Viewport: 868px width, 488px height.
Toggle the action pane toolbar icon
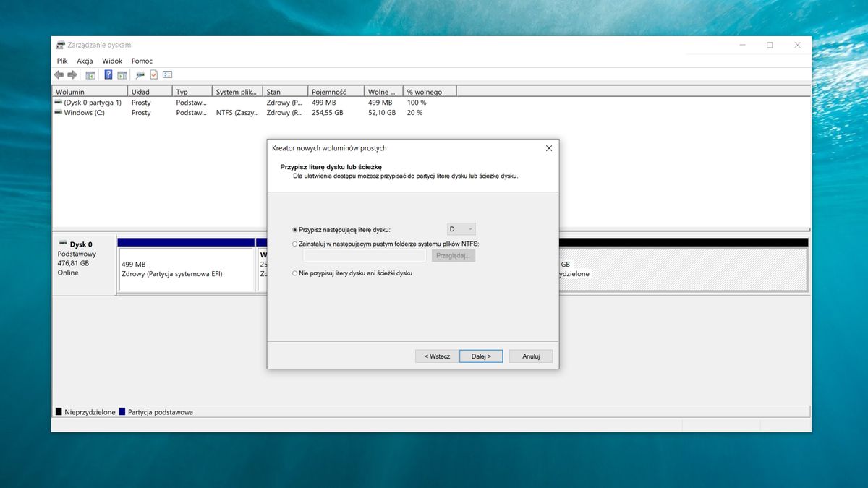122,74
